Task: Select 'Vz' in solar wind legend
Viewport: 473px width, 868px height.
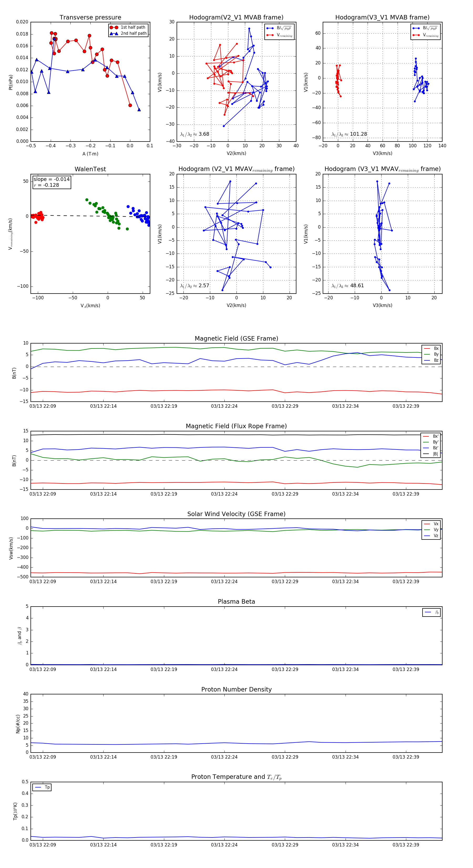Action: tap(431, 536)
